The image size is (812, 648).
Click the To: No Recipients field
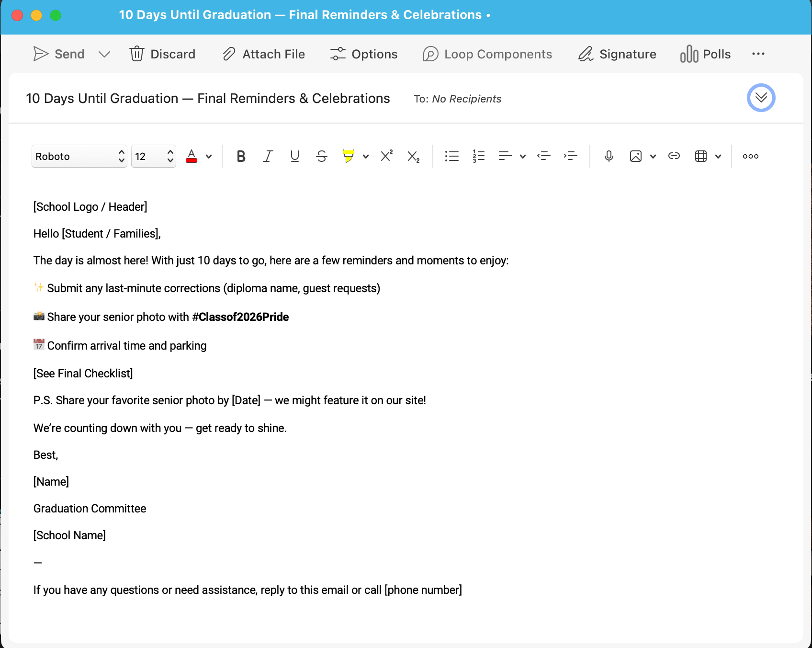458,99
